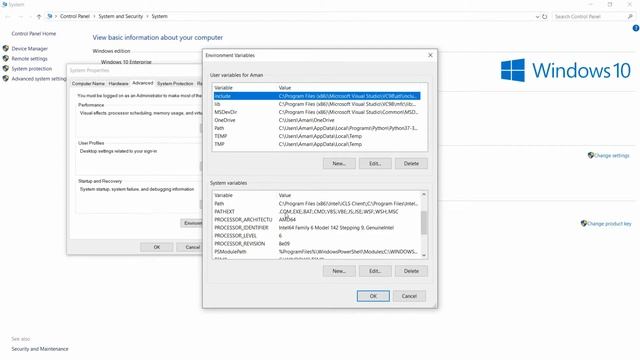
Task: Select the user Path variable row
Action: [x=317, y=128]
